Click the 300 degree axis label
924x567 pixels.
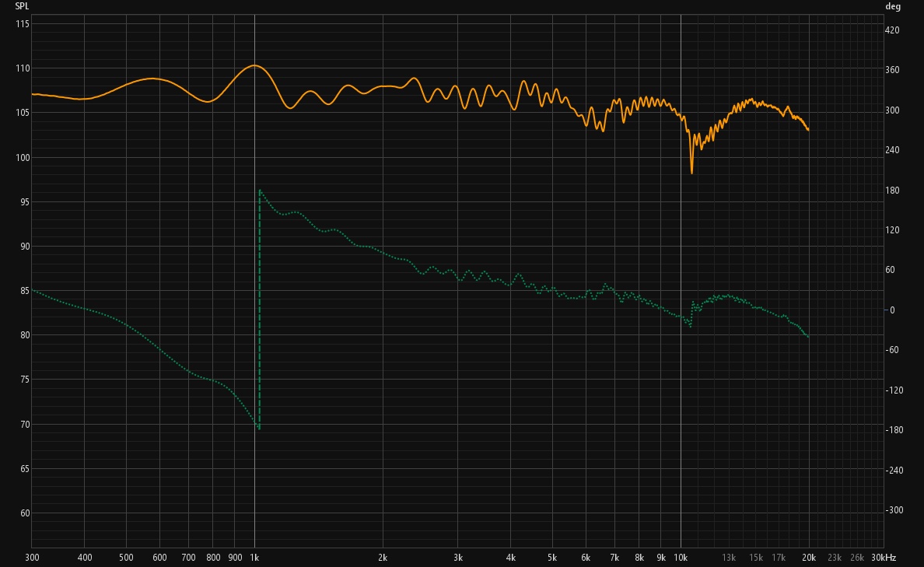tap(892, 110)
